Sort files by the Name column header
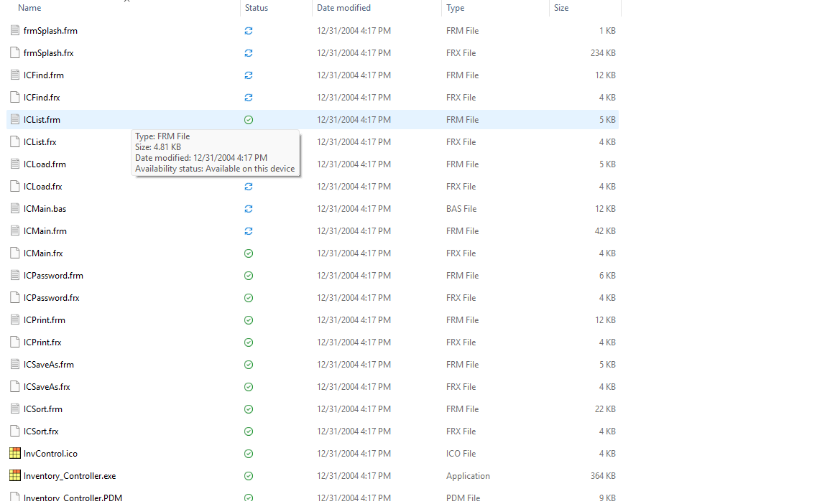This screenshot has width=830, height=504. point(29,8)
